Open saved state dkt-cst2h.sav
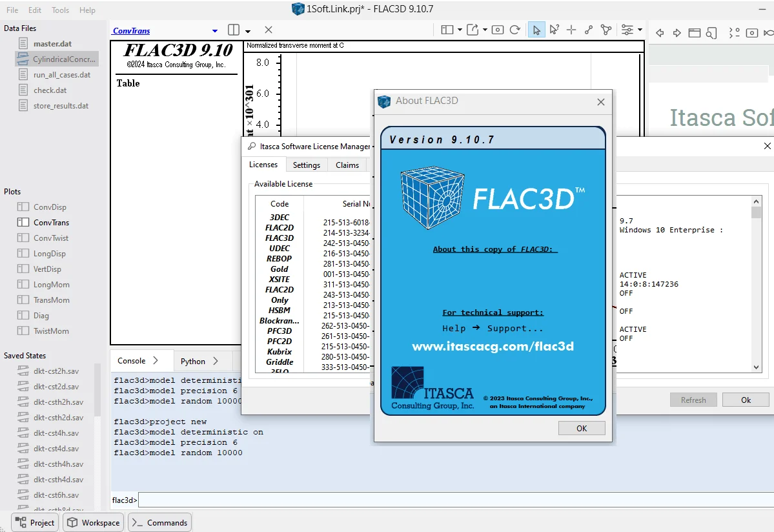Viewport: 774px width, 532px height. pos(56,371)
